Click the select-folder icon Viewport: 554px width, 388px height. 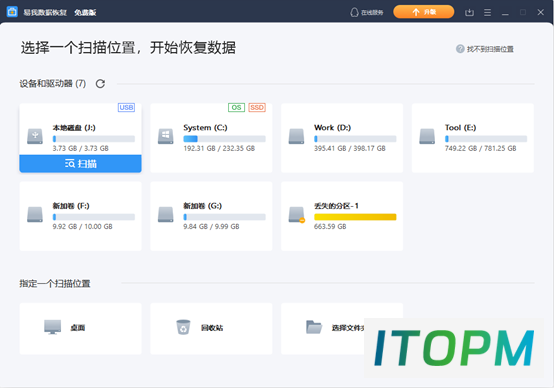[x=314, y=327]
